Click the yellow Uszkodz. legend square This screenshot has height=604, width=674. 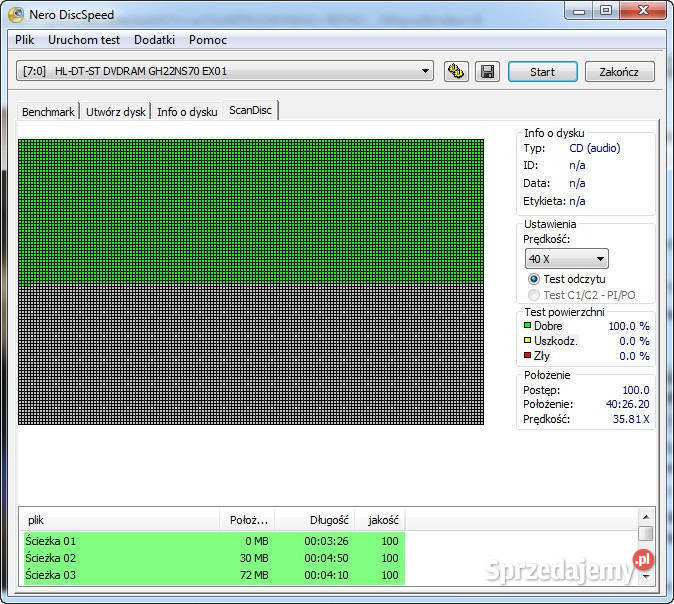pos(527,340)
